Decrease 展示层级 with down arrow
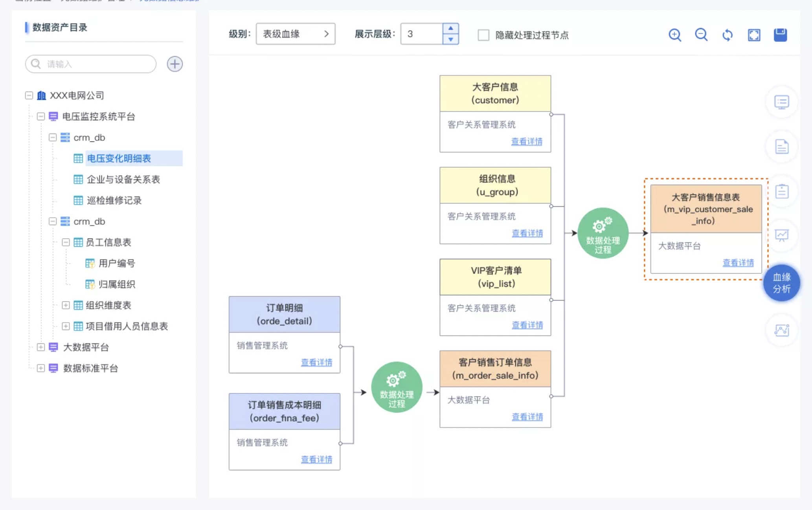This screenshot has height=510, width=812. tap(450, 39)
